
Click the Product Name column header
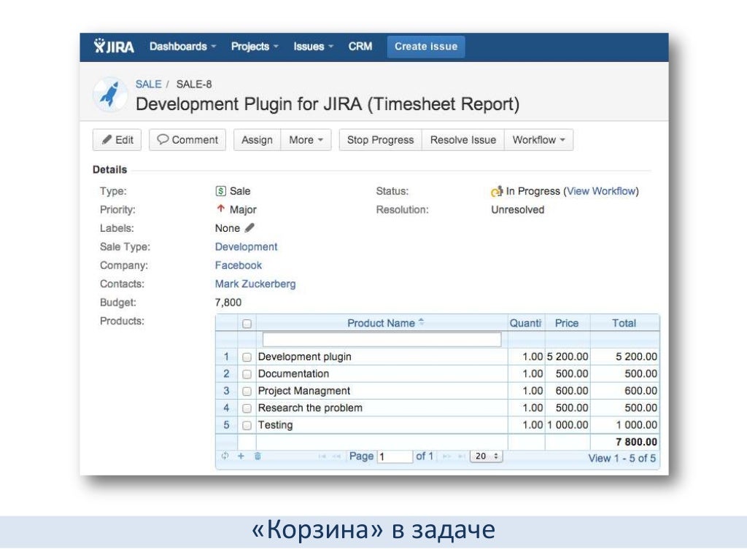click(x=382, y=323)
